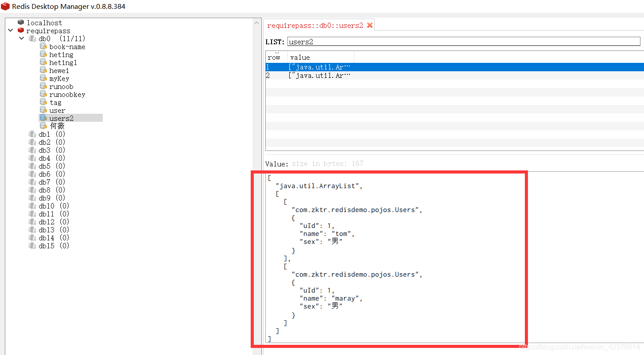644x355 pixels.
Task: Open the myKey key
Action: click(59, 78)
